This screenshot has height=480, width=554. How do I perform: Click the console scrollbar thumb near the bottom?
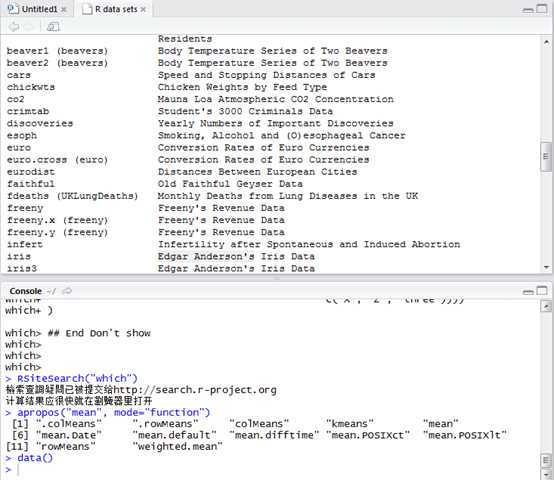(x=546, y=461)
